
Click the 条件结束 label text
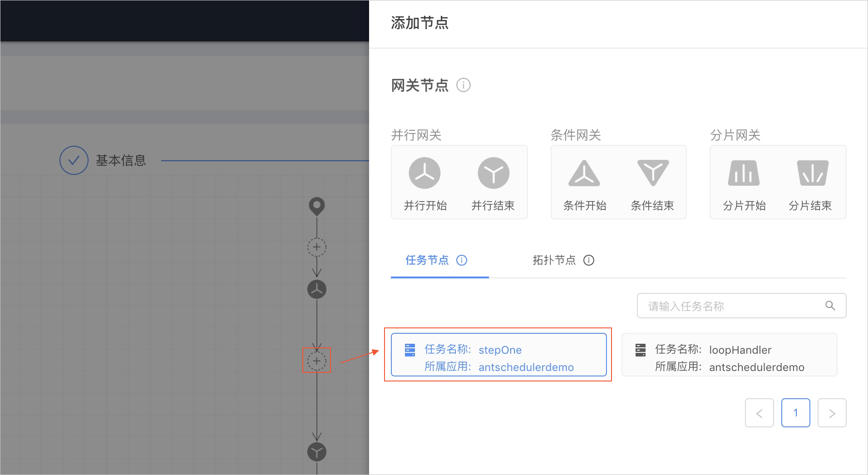click(652, 206)
